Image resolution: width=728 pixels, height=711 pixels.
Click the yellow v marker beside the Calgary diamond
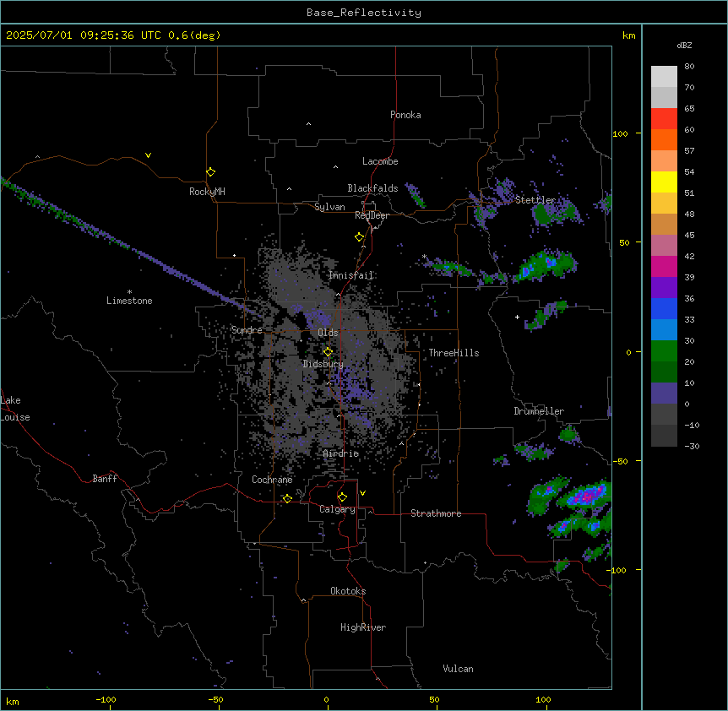(x=362, y=493)
